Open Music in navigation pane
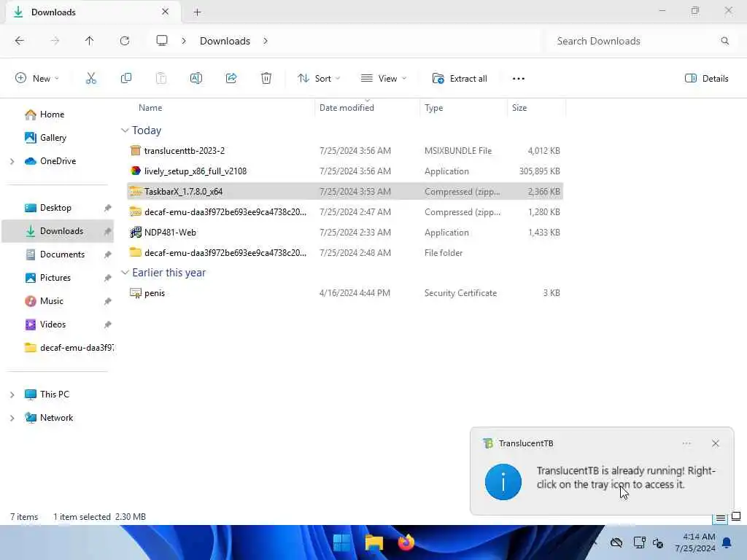The image size is (747, 560). pos(52,301)
